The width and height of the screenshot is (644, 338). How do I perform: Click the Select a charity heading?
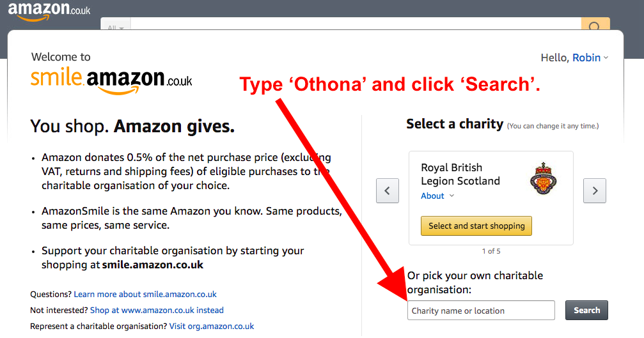455,124
